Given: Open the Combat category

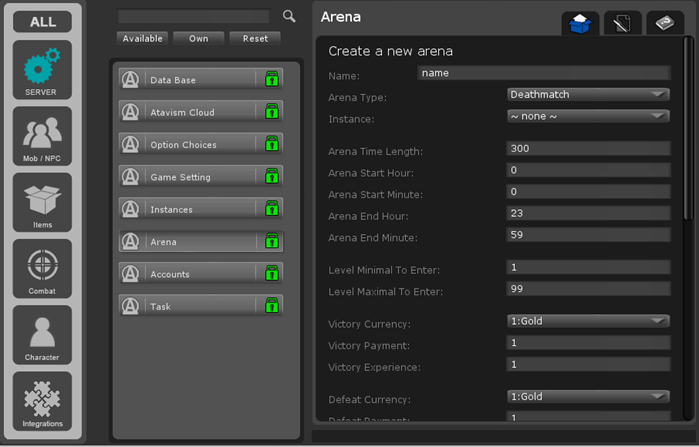Looking at the screenshot, I should pyautogui.click(x=42, y=268).
